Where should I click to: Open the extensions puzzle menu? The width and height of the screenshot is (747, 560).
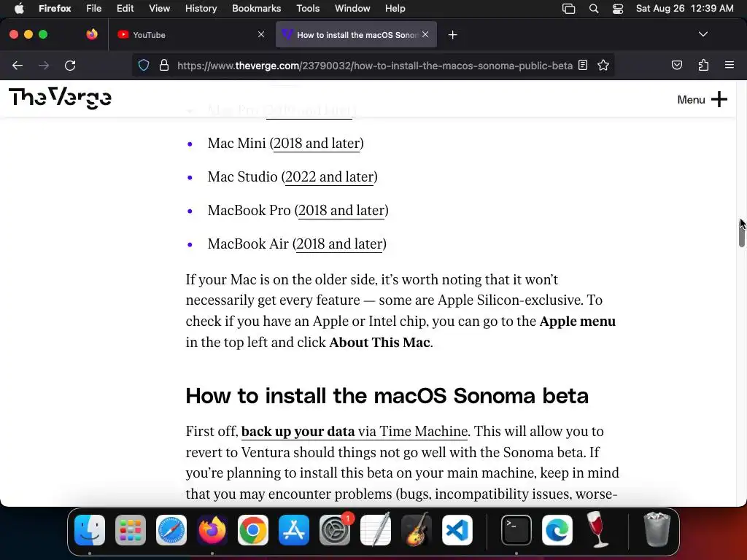click(703, 65)
